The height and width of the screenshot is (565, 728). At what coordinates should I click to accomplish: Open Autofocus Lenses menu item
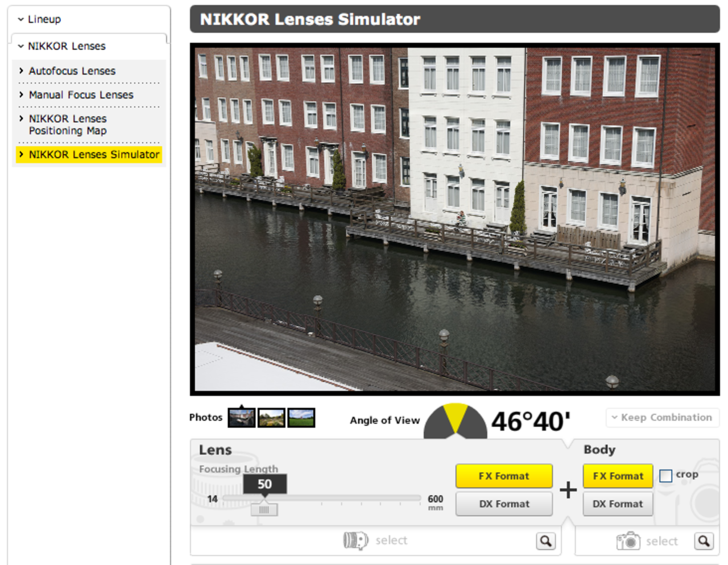pos(72,71)
